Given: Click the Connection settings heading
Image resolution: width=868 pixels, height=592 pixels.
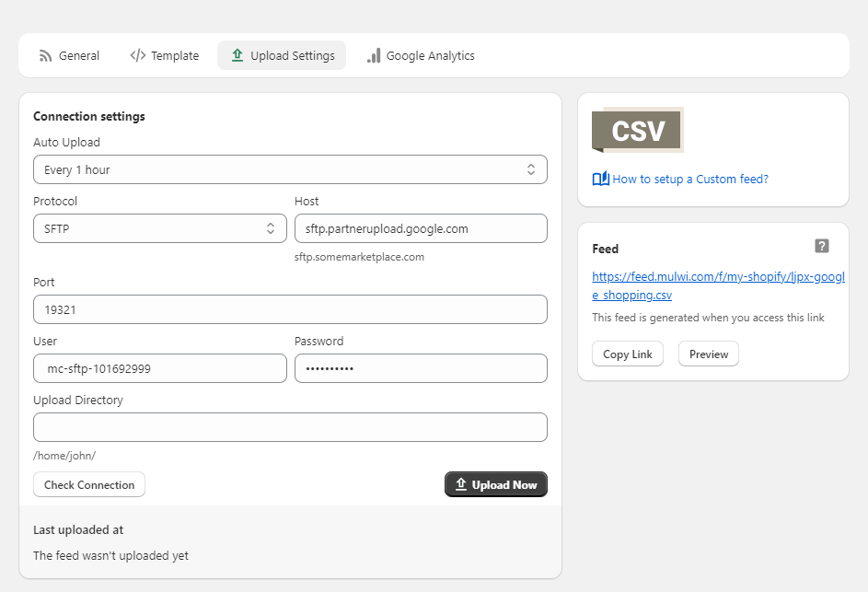Looking at the screenshot, I should 89,116.
